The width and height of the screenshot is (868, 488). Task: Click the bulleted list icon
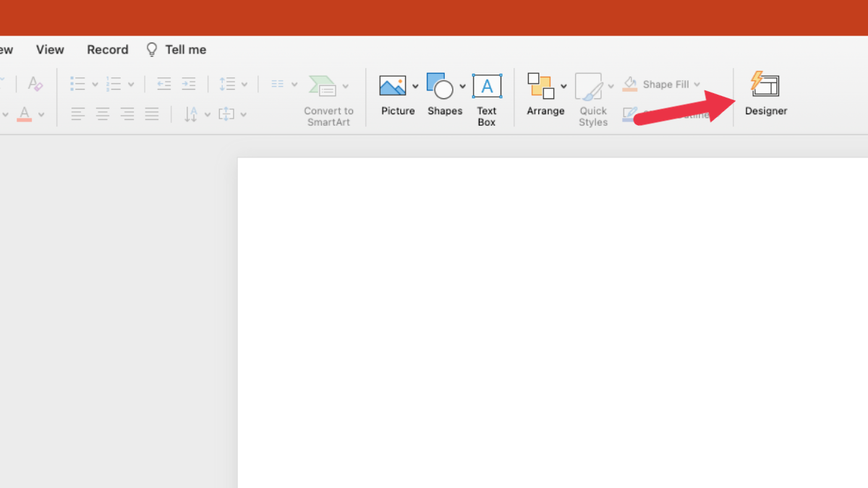77,84
